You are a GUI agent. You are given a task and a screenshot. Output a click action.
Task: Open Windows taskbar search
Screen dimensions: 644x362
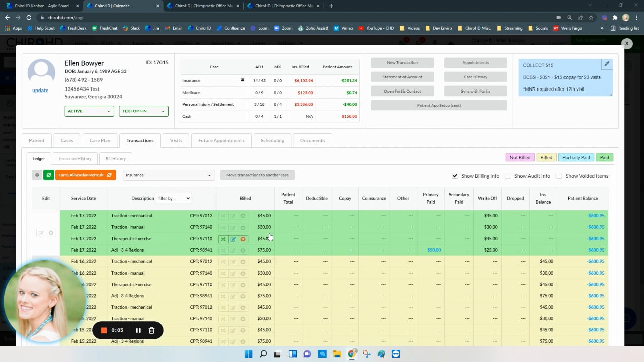coord(263,354)
